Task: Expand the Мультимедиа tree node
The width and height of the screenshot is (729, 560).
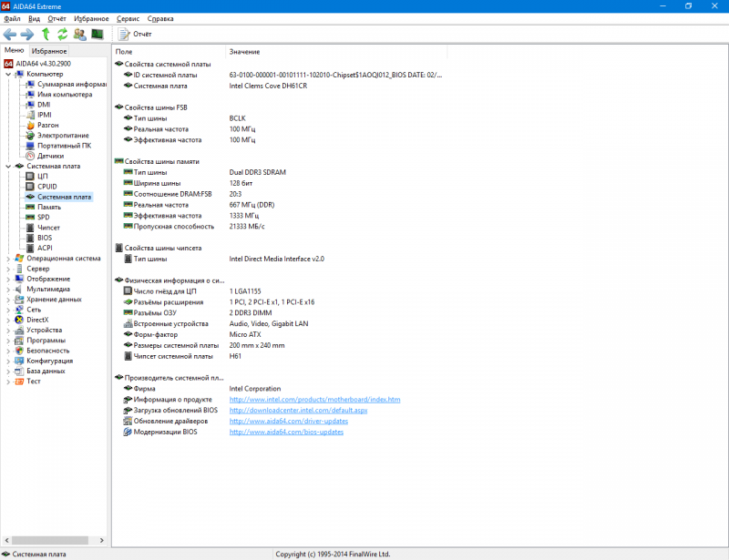Action: click(x=8, y=289)
